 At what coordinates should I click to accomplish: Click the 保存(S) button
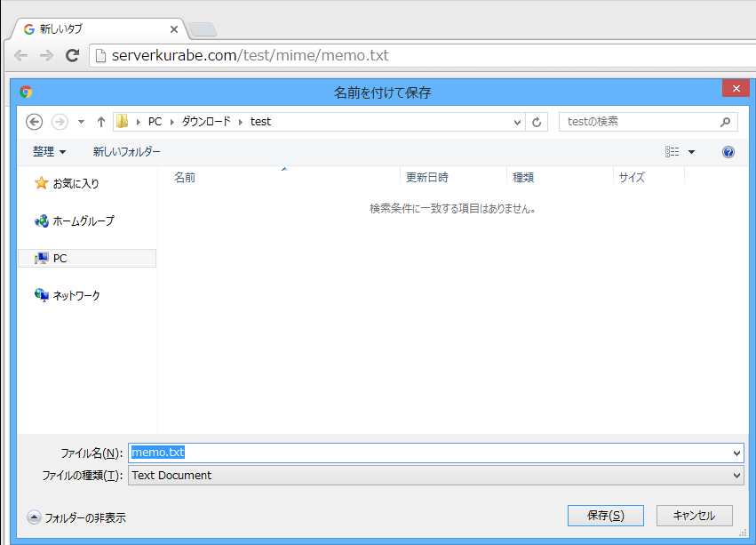606,516
